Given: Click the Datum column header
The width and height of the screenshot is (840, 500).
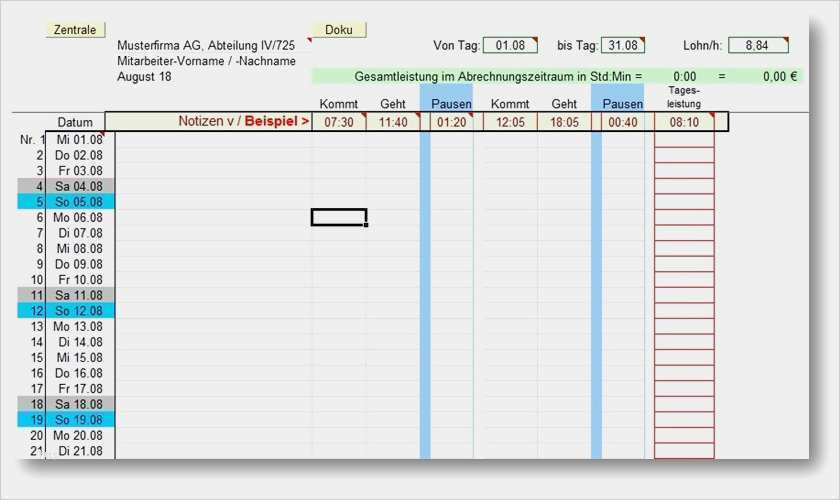Looking at the screenshot, I should click(x=75, y=122).
